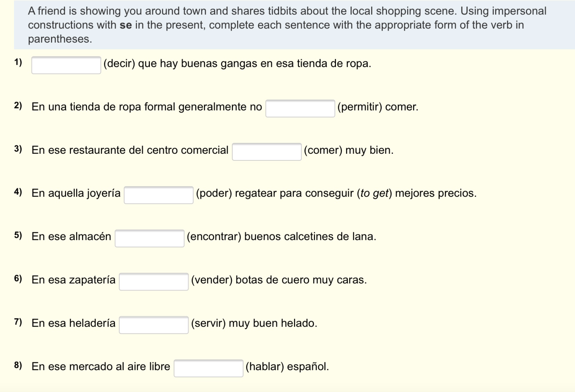Click the (permitir) answer box
575x392 pixels.
tap(300, 108)
